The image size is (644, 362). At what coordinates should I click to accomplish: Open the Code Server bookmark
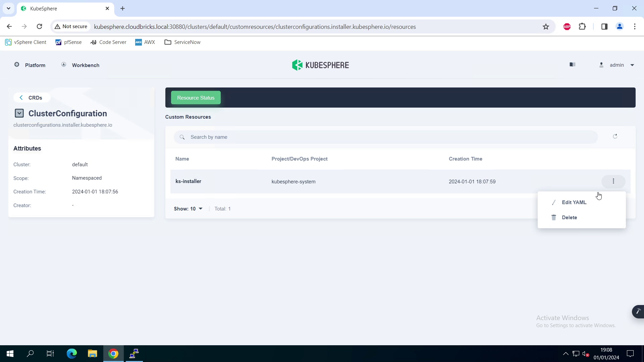(x=108, y=42)
